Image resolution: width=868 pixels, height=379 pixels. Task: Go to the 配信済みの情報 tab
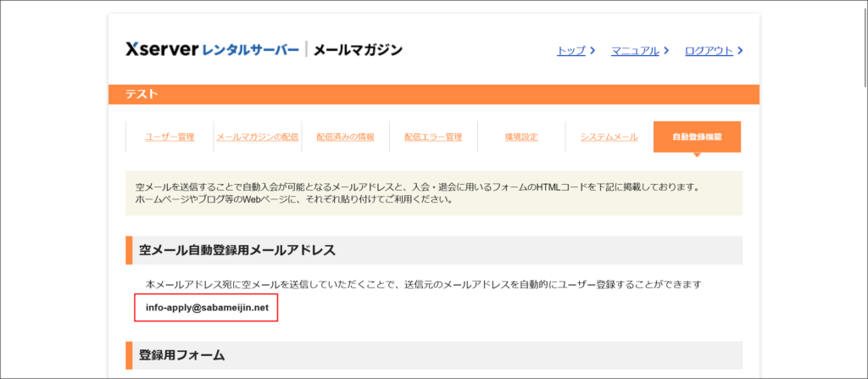tap(345, 137)
